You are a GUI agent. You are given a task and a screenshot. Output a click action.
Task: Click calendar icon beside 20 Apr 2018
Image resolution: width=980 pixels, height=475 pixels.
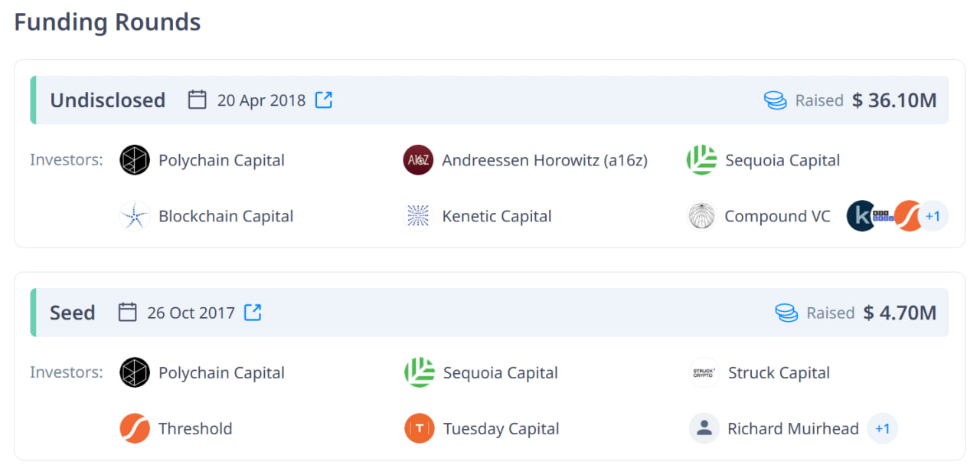pos(198,100)
